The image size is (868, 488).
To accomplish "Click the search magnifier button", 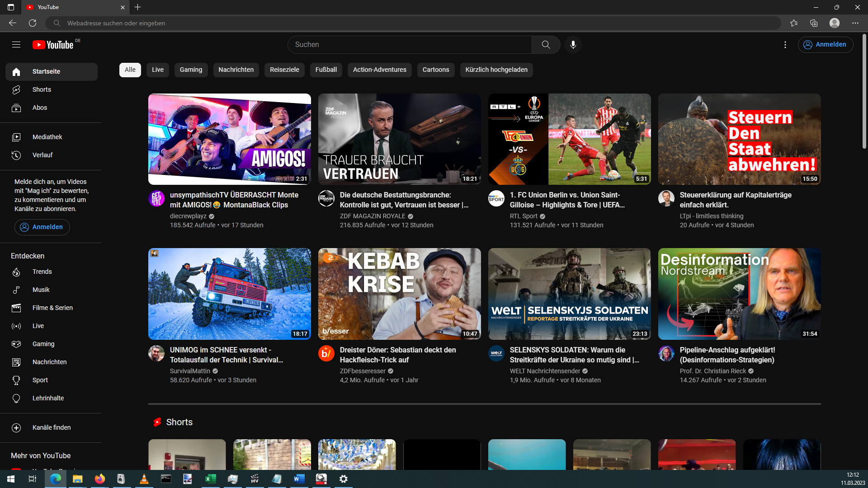I will click(x=546, y=44).
